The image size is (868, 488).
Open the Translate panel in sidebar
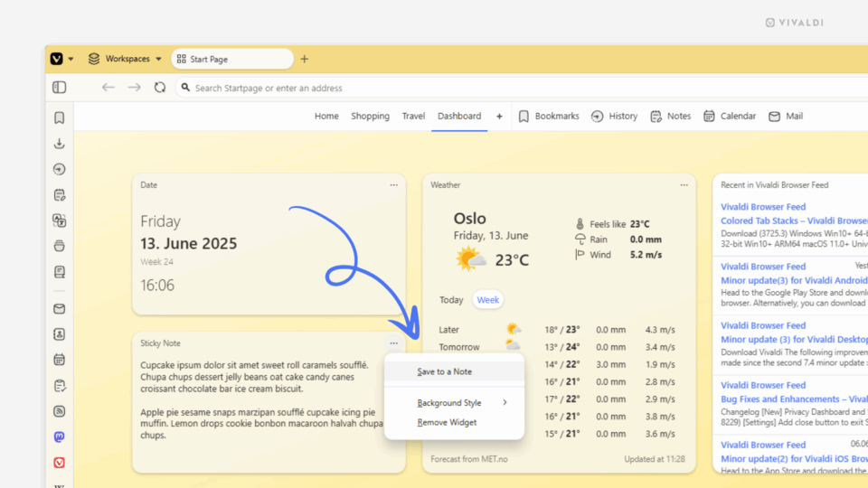pyautogui.click(x=60, y=221)
